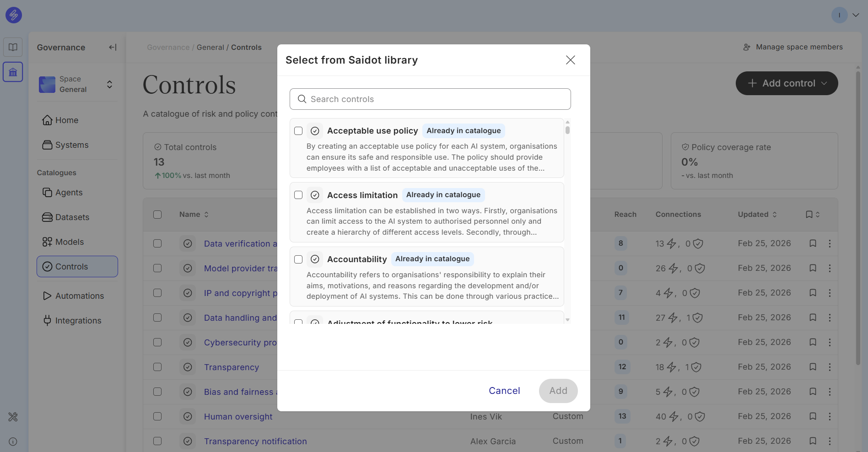
Task: Open the user avatar menu chevron
Action: [855, 15]
